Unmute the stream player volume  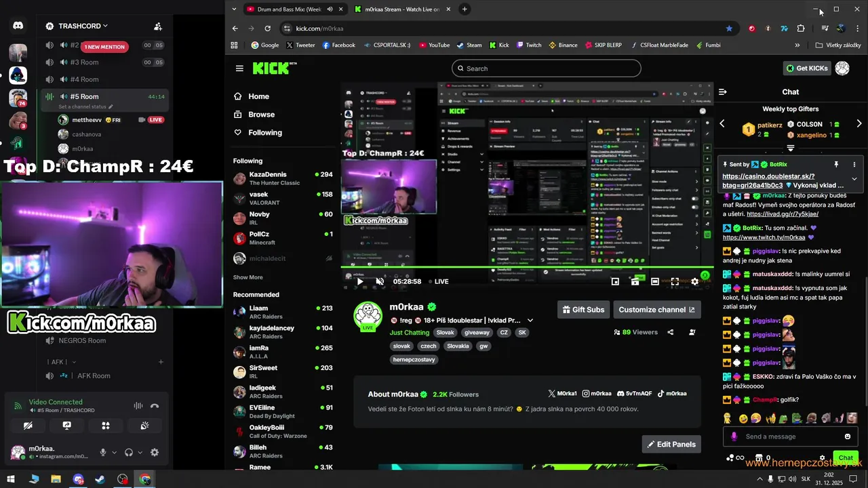[x=380, y=281]
